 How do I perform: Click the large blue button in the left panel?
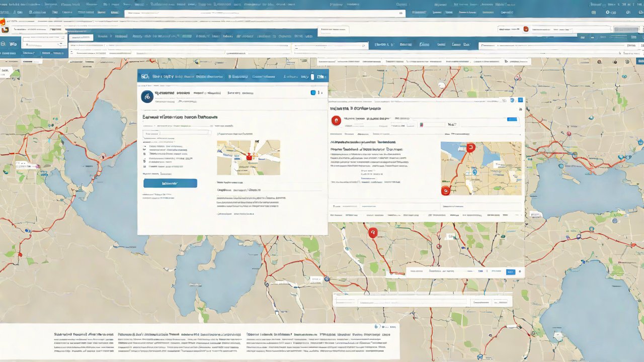point(170,184)
